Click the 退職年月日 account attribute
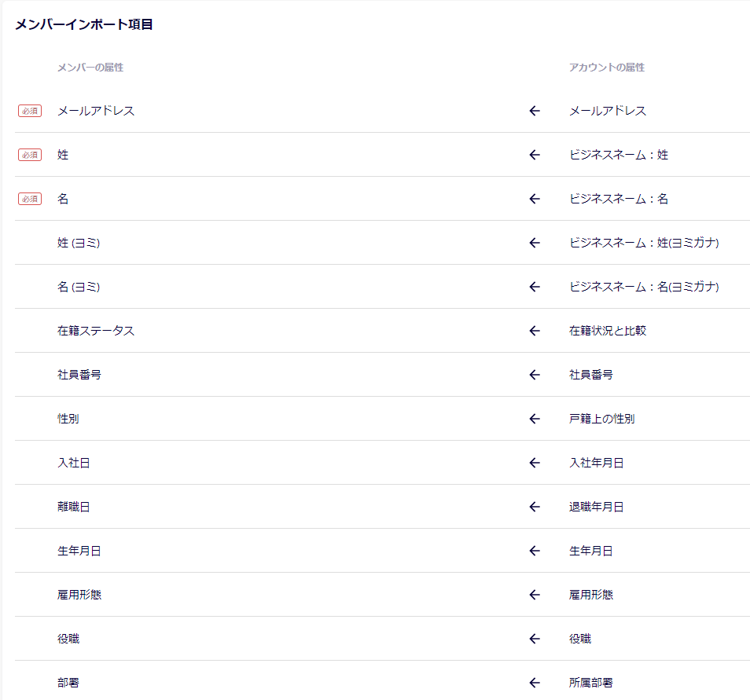This screenshot has height=700, width=750. pyautogui.click(x=596, y=507)
